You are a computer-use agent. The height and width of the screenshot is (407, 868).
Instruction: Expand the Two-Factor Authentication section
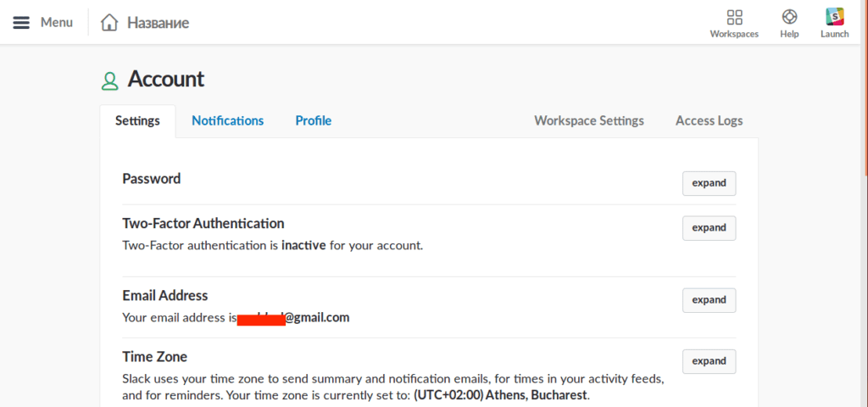pyautogui.click(x=709, y=228)
